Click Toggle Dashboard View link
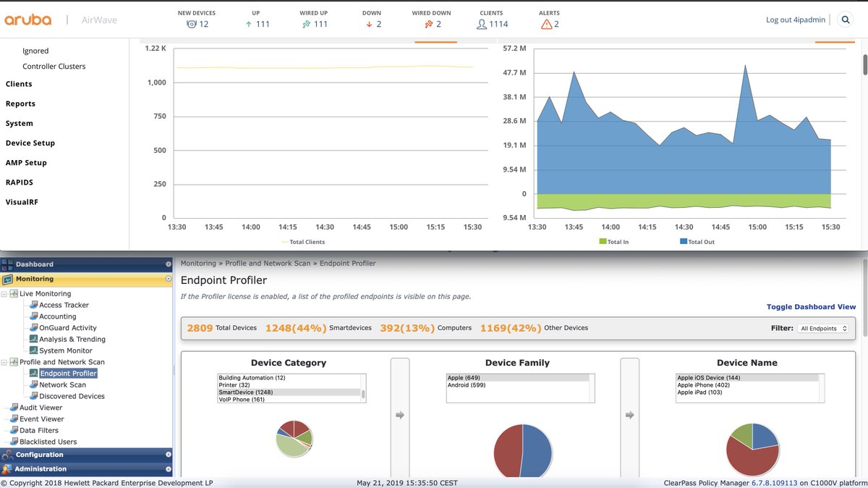 pos(811,307)
